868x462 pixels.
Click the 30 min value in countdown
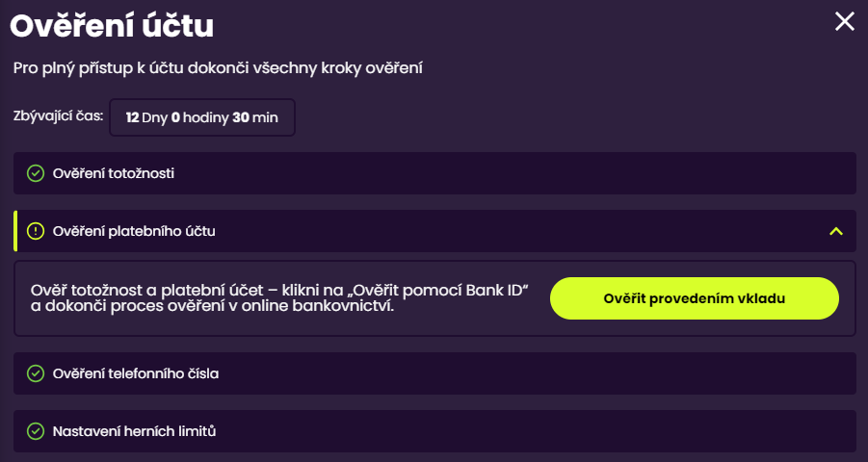pyautogui.click(x=255, y=117)
